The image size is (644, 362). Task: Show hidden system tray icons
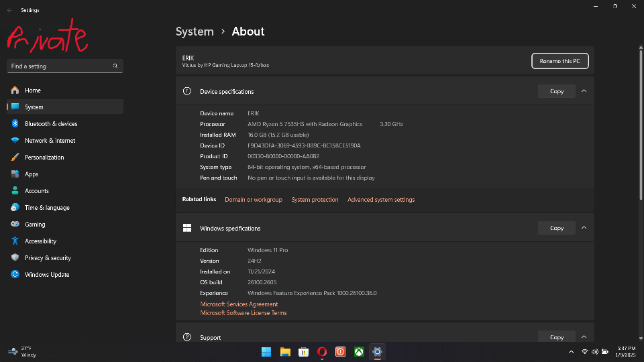click(x=571, y=352)
